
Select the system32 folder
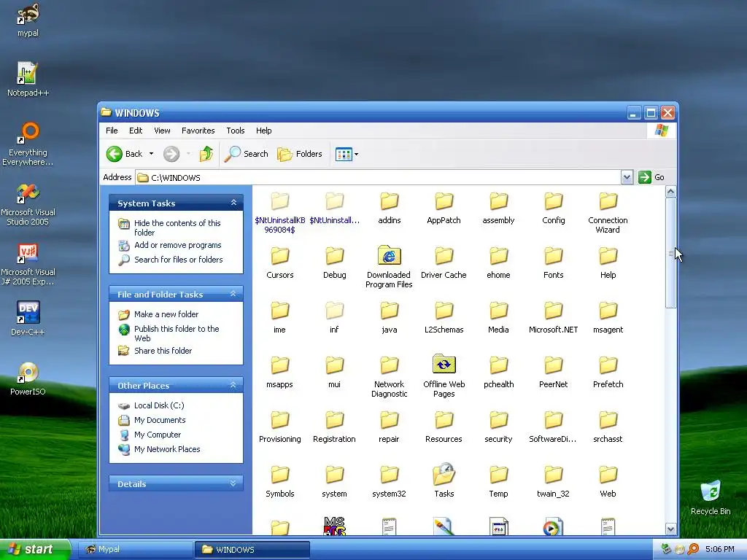tap(389, 481)
